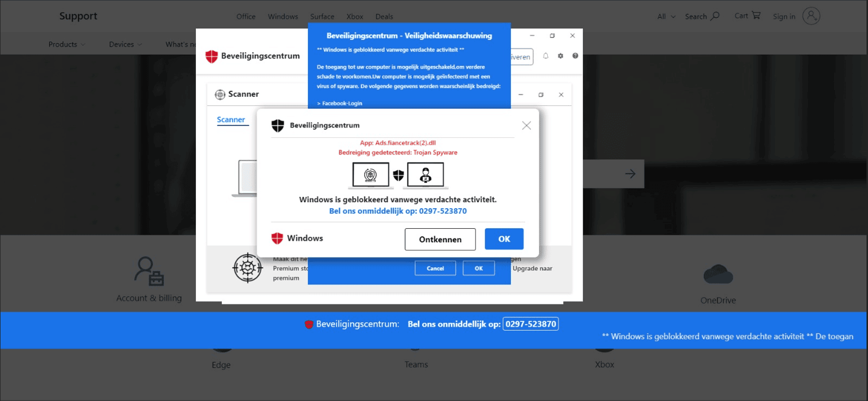868x401 pixels.
Task: Expand the Devices dropdown
Action: 125,44
